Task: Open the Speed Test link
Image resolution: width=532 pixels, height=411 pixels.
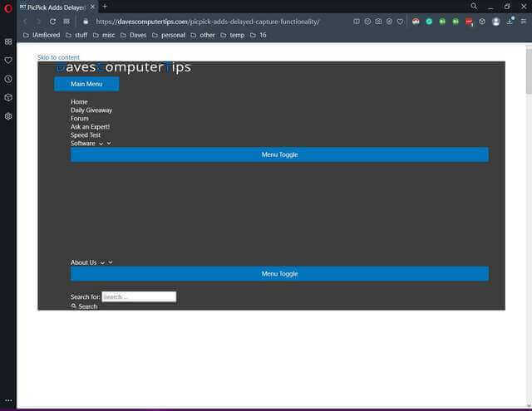Action: pyautogui.click(x=86, y=135)
